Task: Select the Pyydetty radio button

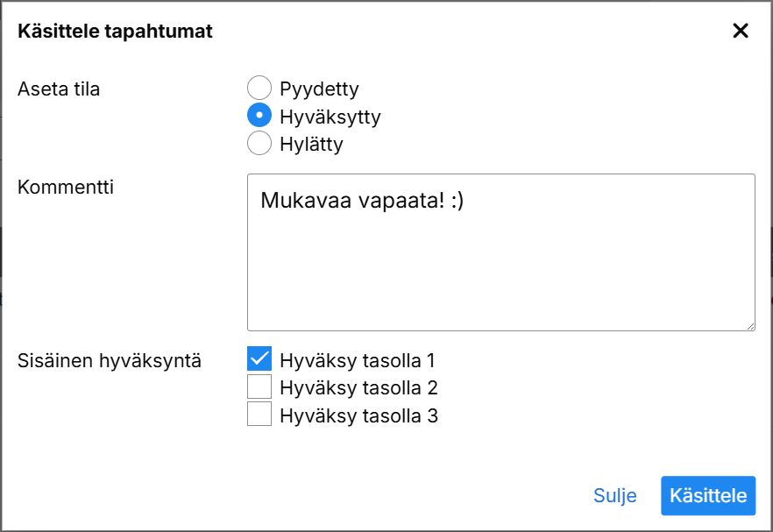Action: (259, 88)
